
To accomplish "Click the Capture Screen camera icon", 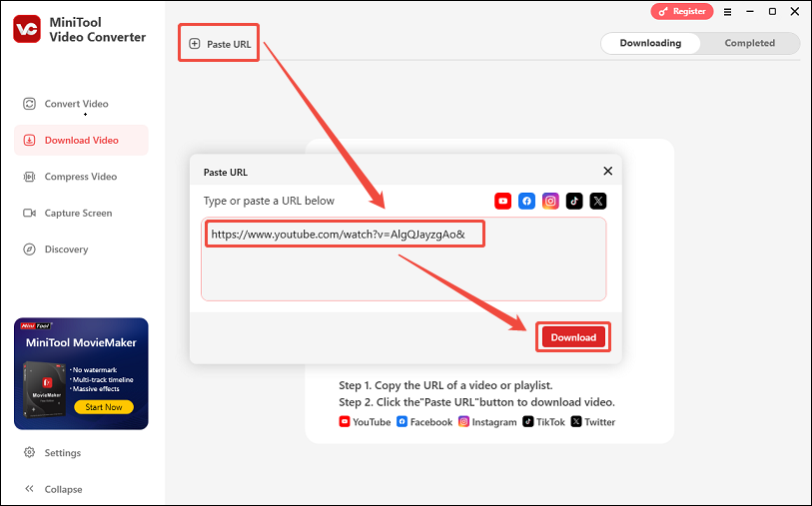I will pos(30,214).
